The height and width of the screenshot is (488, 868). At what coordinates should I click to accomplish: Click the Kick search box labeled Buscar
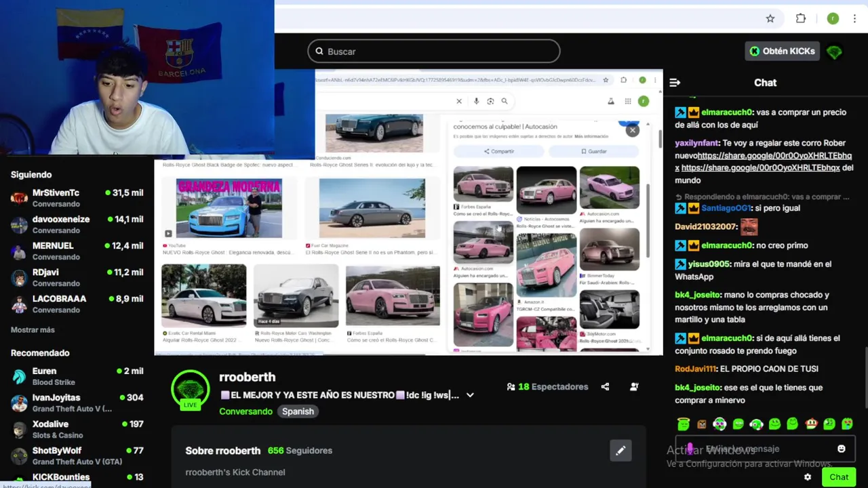pos(434,52)
